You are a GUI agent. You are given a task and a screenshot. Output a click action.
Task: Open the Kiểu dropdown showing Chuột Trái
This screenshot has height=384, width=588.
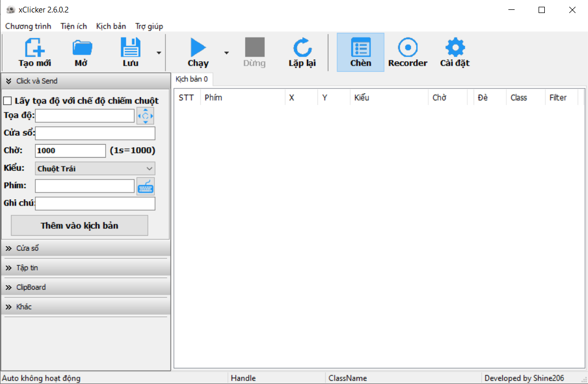[95, 169]
